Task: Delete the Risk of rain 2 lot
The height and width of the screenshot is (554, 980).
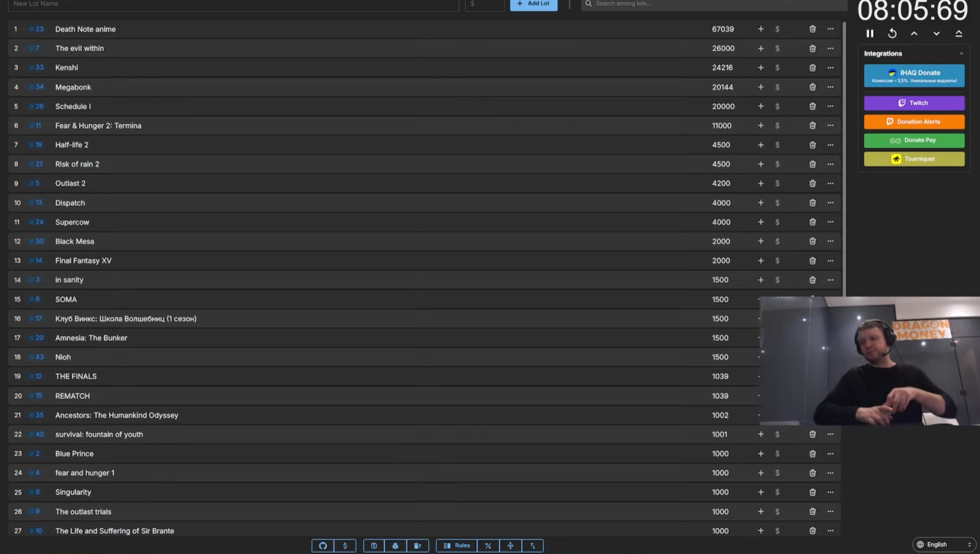Action: (x=813, y=164)
